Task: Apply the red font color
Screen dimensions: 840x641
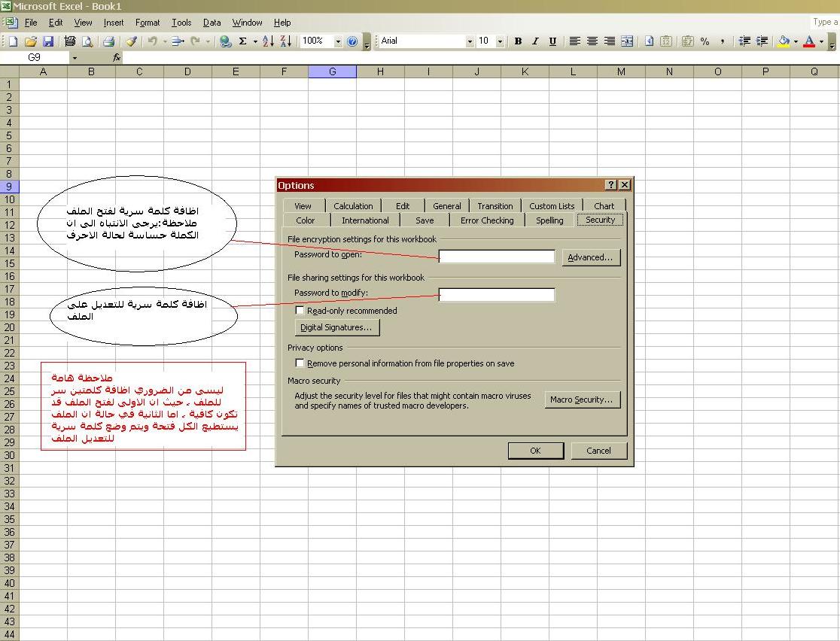Action: [810, 41]
